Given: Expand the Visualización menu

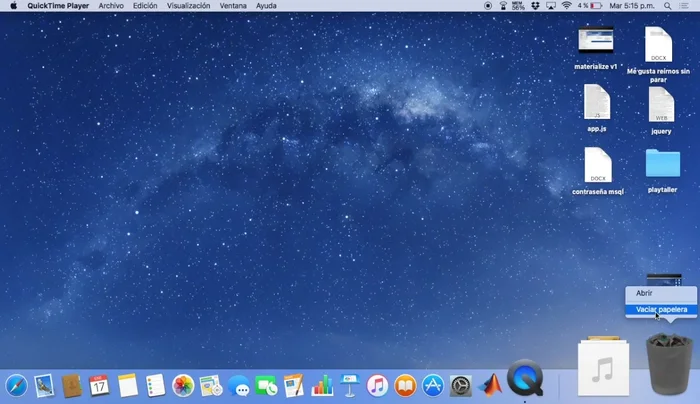Looking at the screenshot, I should 188,6.
